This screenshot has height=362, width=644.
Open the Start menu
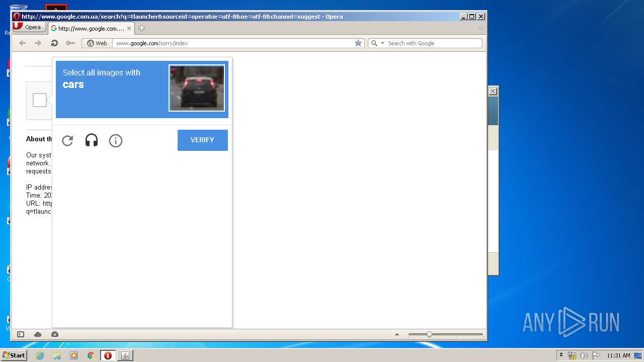point(14,355)
